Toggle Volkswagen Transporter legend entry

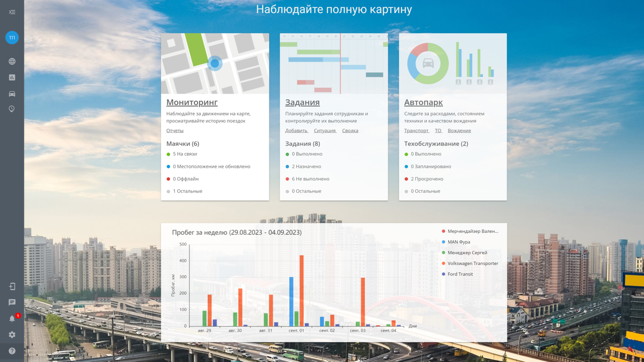470,263
